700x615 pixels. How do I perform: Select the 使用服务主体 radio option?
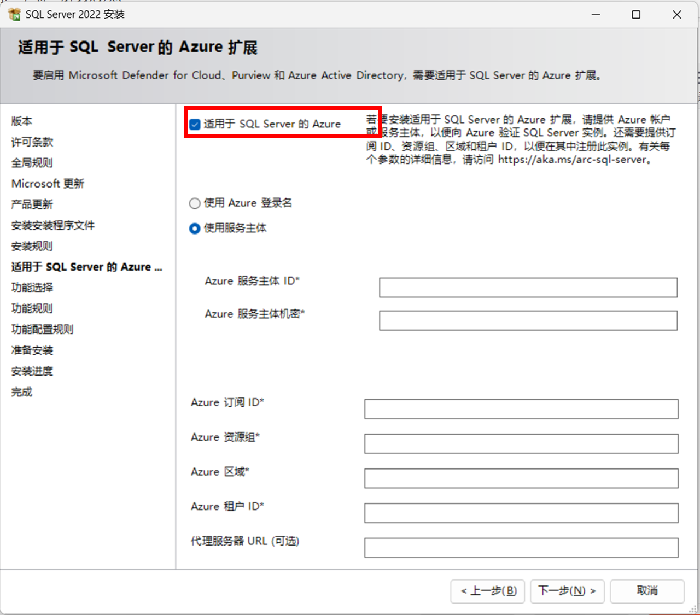195,229
